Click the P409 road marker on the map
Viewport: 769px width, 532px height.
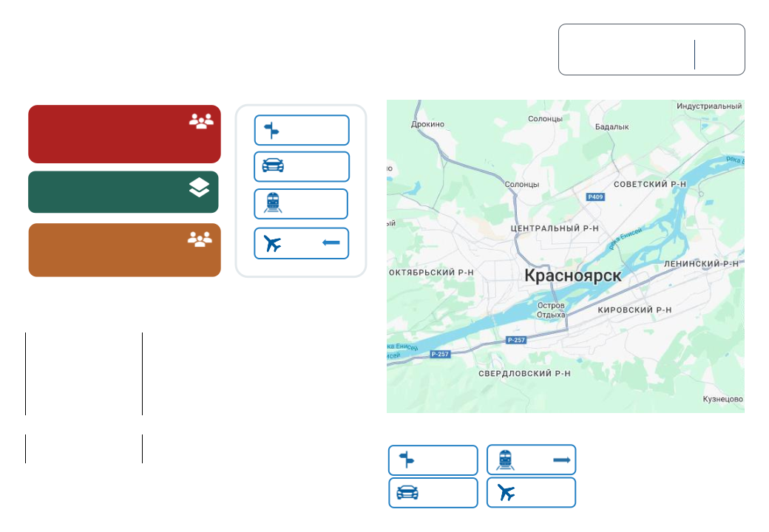coord(595,197)
